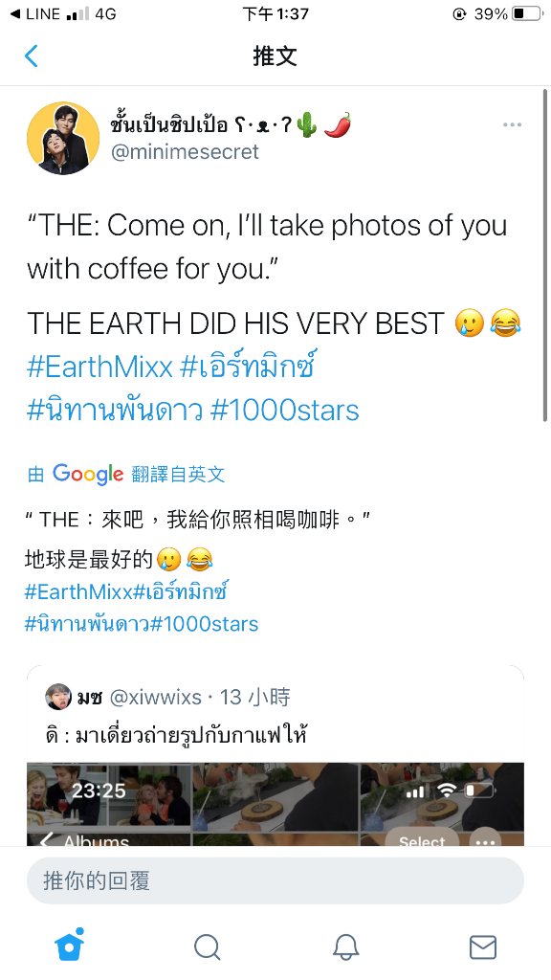Open the Home tab icon
Image resolution: width=551 pixels, height=980 pixels.
tap(69, 945)
